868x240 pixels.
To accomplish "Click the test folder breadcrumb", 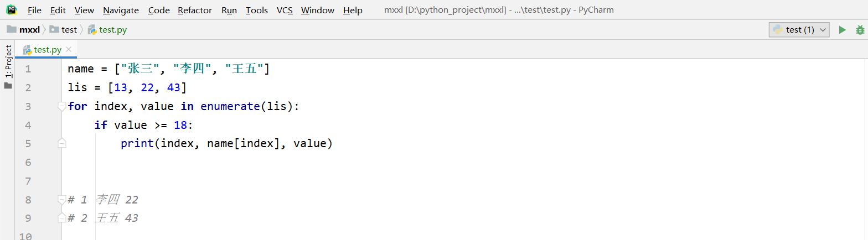I will (63, 30).
